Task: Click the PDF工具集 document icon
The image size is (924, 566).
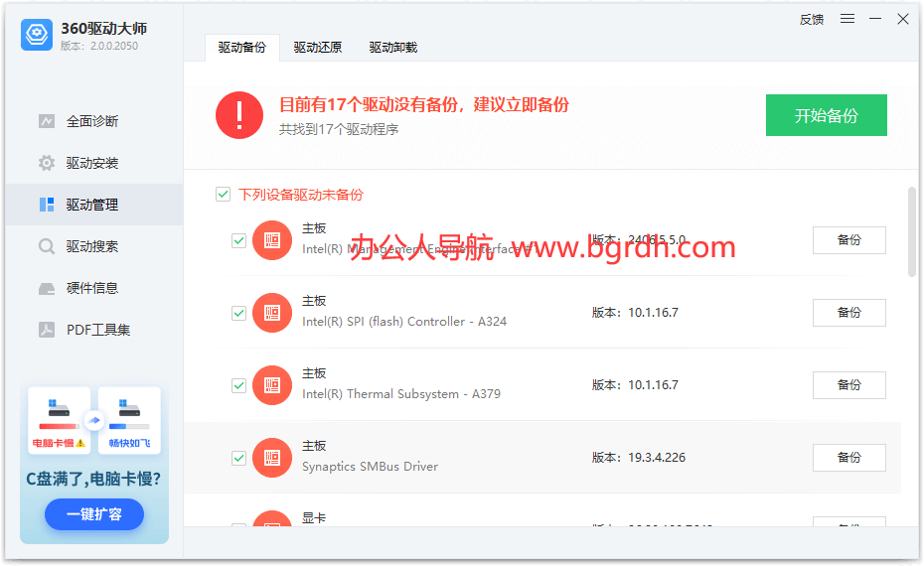Action: [x=47, y=330]
